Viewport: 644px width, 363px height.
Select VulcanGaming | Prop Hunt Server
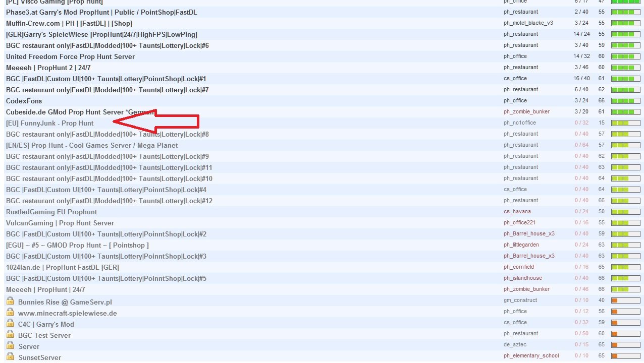pos(60,223)
